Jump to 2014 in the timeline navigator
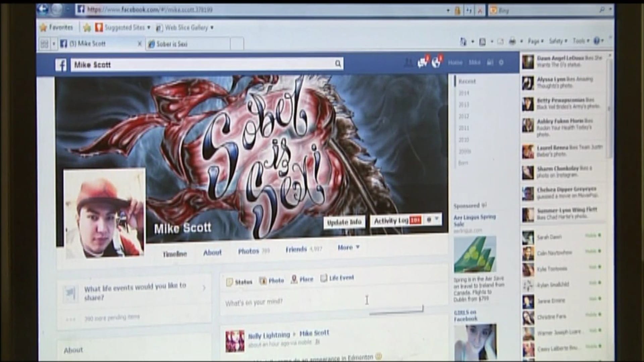 pos(464,93)
